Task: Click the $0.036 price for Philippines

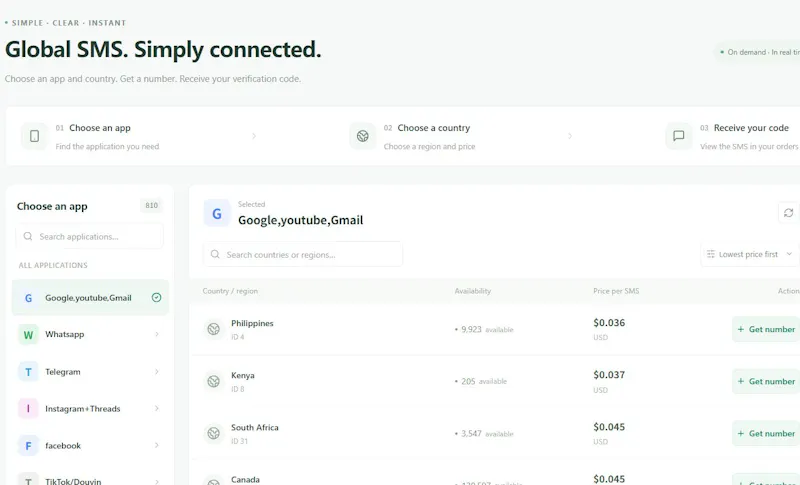Action: [609, 323]
